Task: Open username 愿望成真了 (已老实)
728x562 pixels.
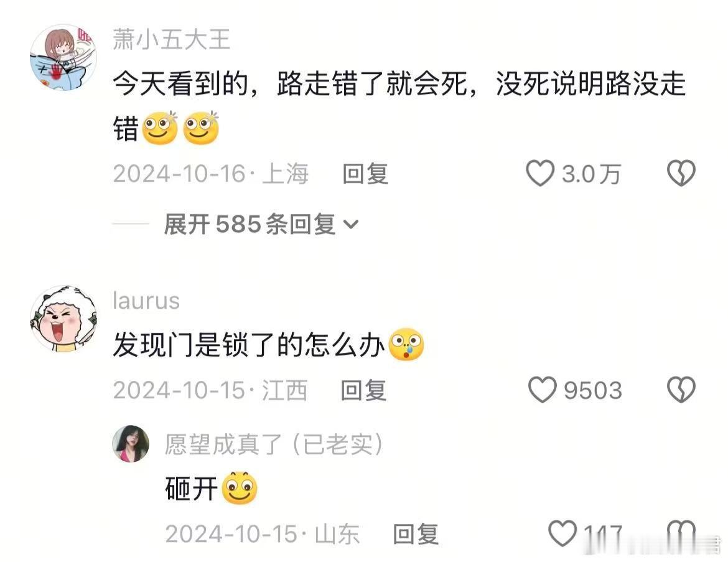Action: (274, 444)
